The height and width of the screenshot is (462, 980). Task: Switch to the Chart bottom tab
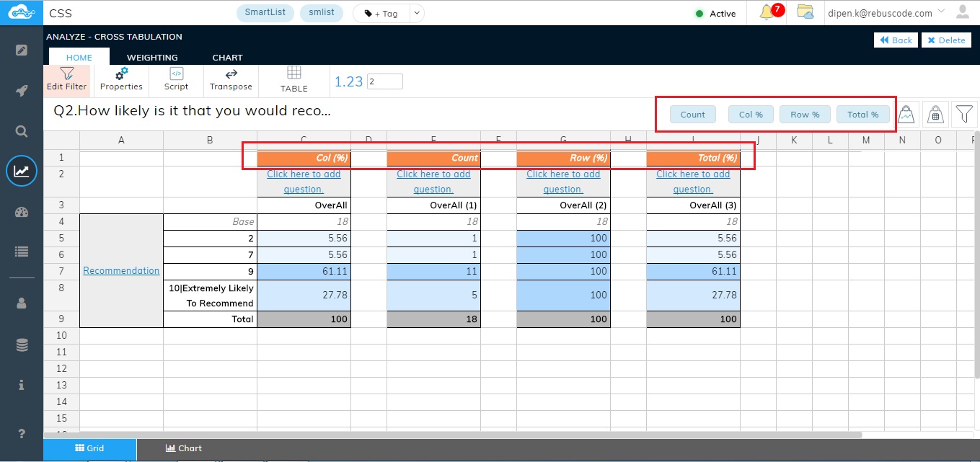183,448
